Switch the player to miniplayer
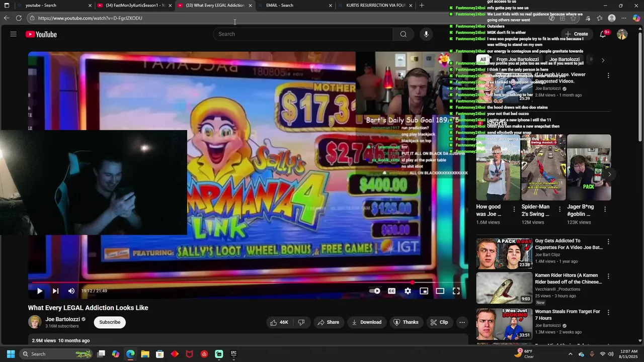This screenshot has width=644, height=362. tap(424, 291)
